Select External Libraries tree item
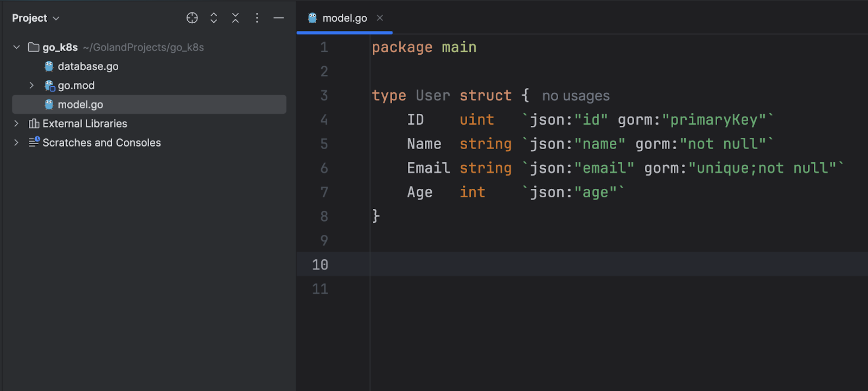The width and height of the screenshot is (868, 391). [x=85, y=124]
